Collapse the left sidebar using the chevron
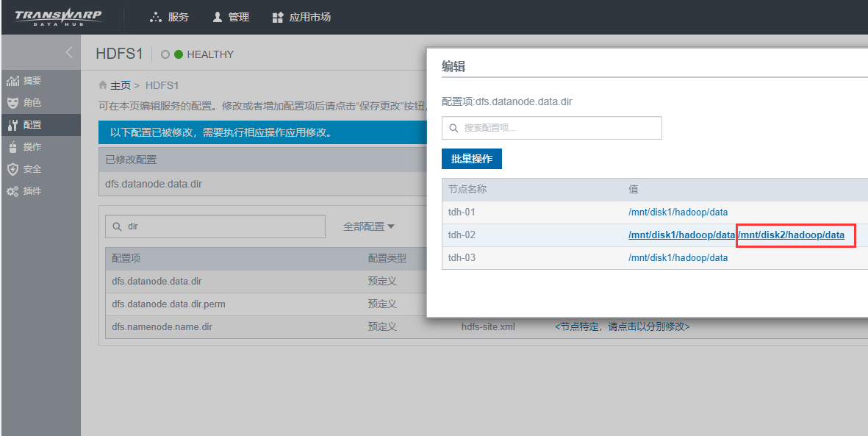Viewport: 868px width, 436px height. (70, 53)
